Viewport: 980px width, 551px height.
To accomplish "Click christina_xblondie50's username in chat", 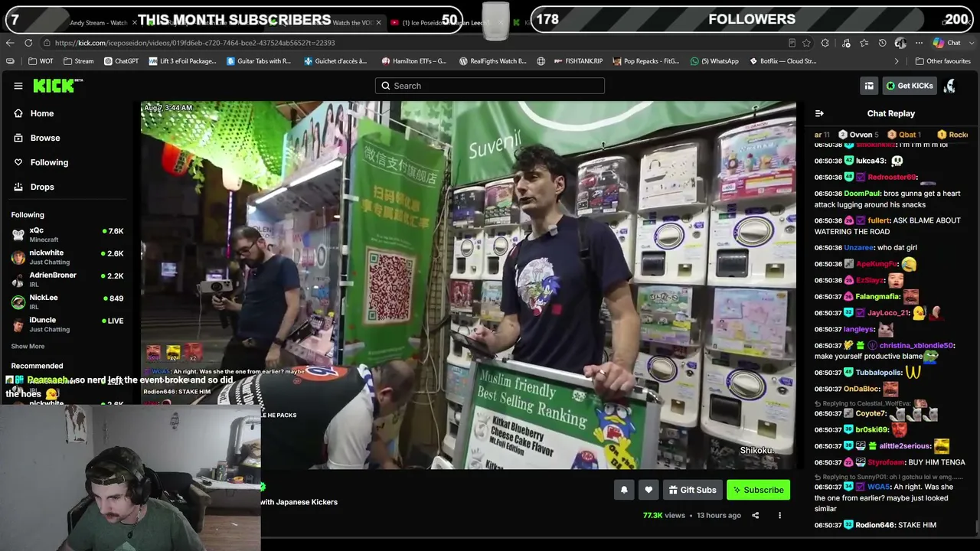I will coord(916,346).
